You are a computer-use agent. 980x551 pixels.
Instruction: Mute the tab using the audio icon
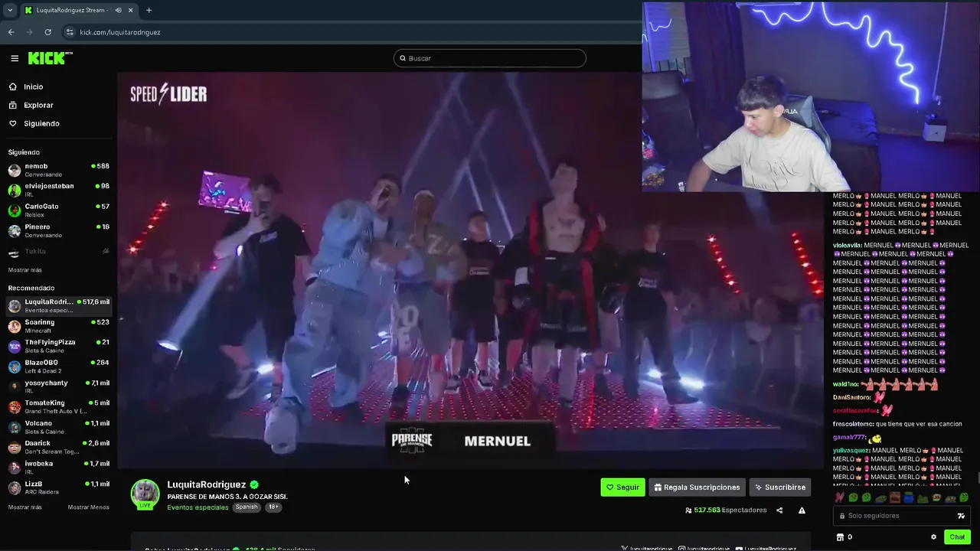[118, 10]
